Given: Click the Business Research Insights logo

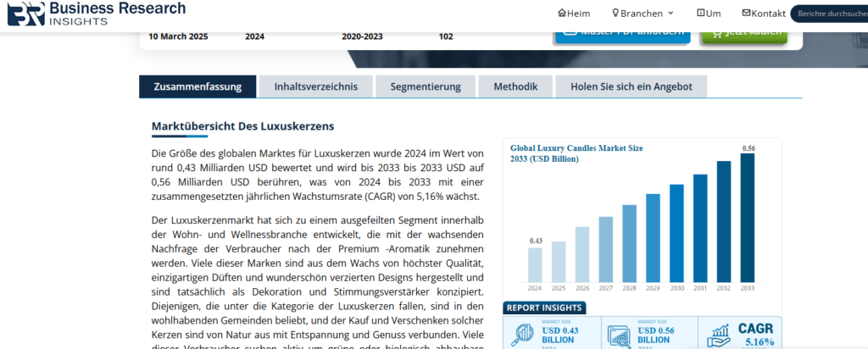Looking at the screenshot, I should [x=93, y=13].
